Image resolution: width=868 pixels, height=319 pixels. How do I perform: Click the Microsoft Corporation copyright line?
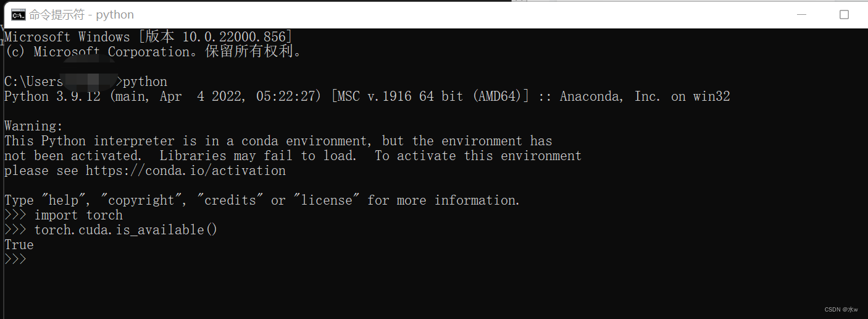point(153,52)
